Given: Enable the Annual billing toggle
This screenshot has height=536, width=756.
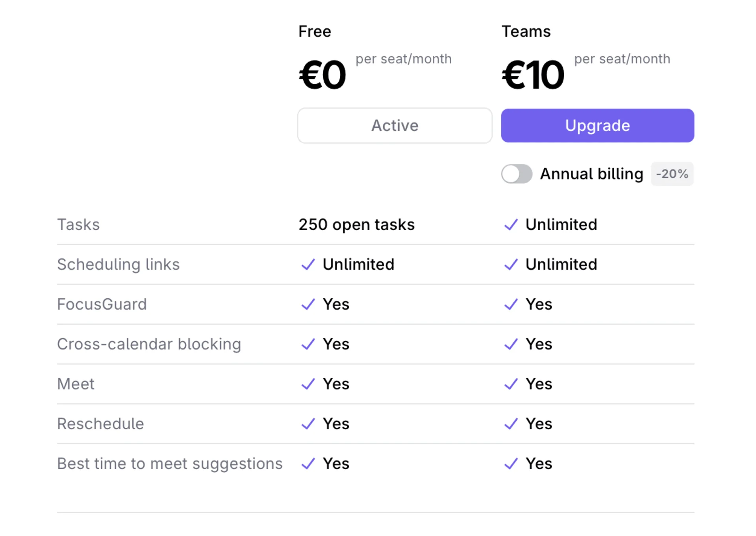Looking at the screenshot, I should tap(516, 174).
